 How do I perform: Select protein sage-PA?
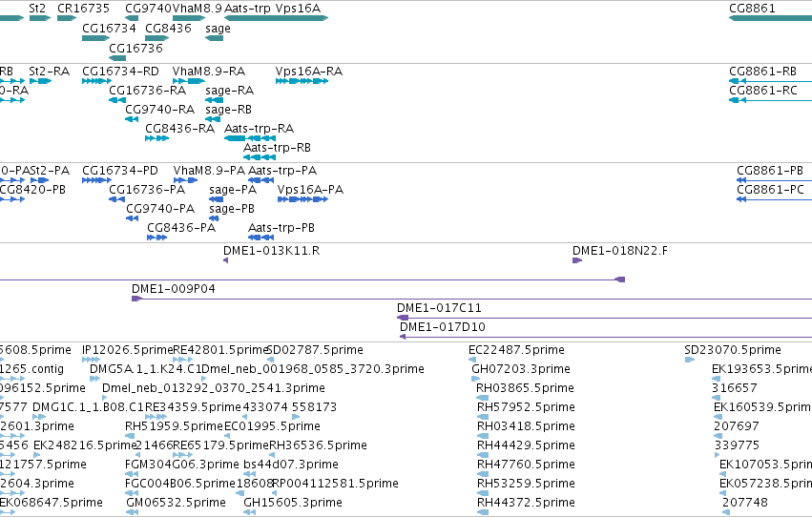[216, 199]
